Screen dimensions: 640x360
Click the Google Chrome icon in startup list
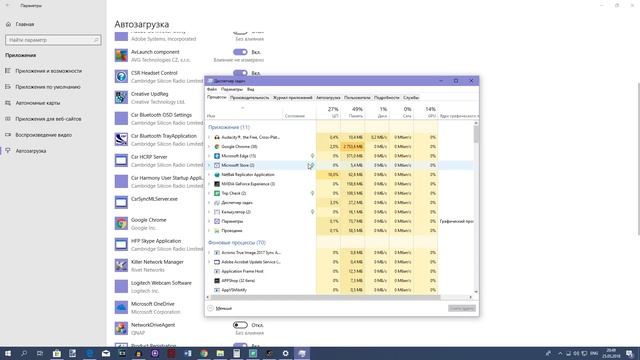click(x=121, y=223)
